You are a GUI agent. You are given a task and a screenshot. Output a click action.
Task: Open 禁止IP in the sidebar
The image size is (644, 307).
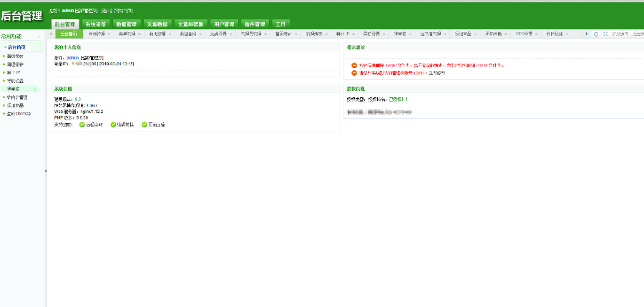point(14,72)
